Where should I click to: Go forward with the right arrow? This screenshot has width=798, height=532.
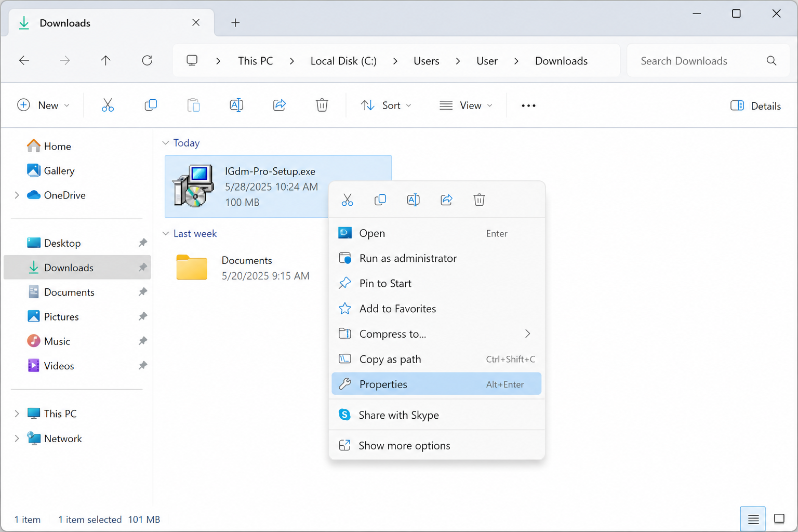click(65, 61)
